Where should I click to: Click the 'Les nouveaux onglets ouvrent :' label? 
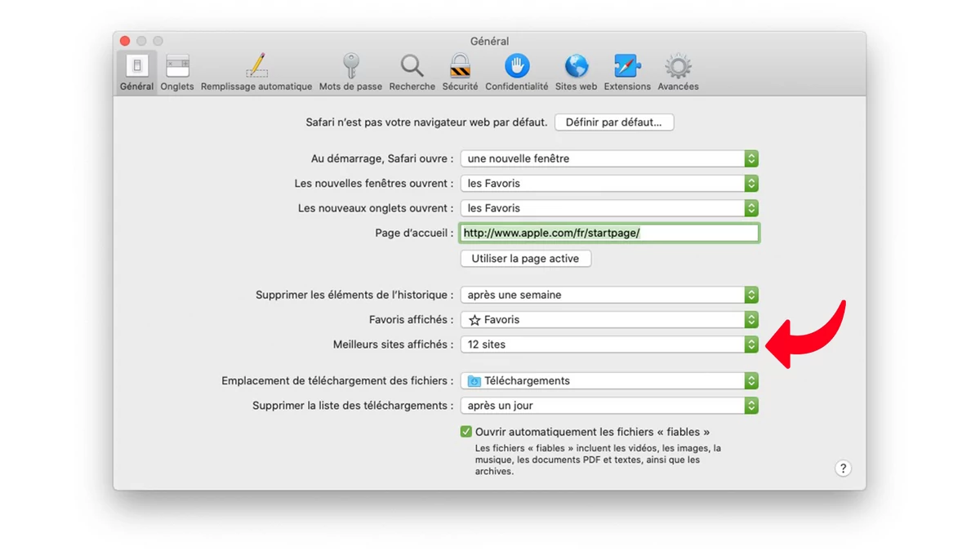[x=376, y=208]
